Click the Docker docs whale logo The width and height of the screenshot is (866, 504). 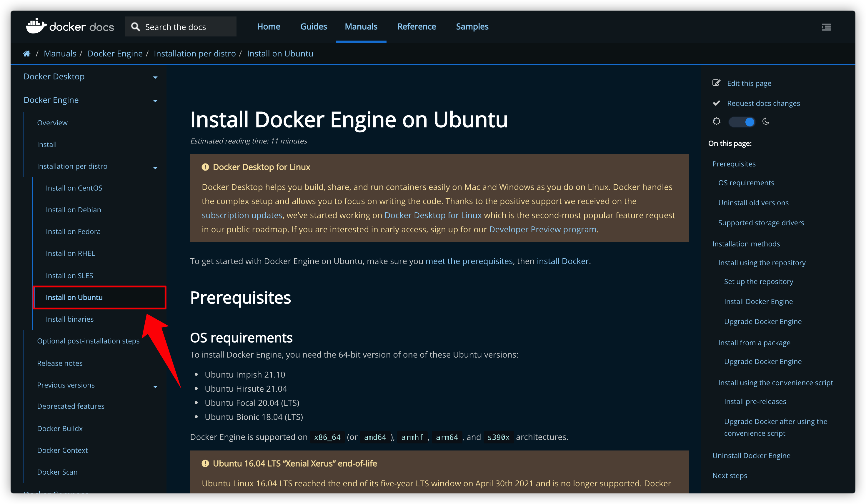[x=36, y=26]
